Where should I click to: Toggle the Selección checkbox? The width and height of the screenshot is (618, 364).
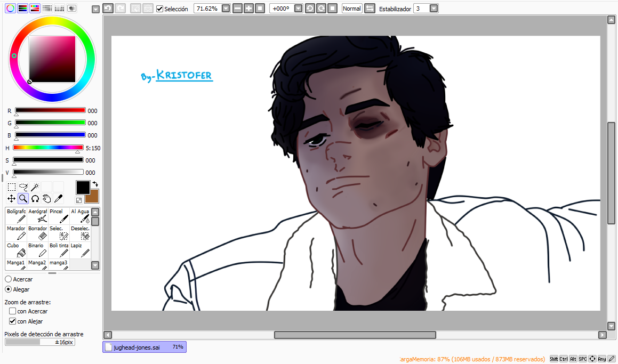click(x=159, y=9)
